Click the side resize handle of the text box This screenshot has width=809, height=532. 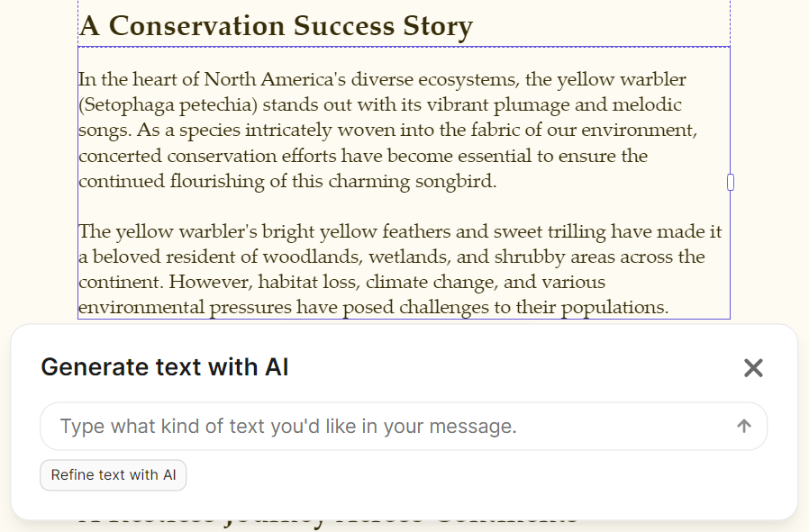(x=730, y=182)
